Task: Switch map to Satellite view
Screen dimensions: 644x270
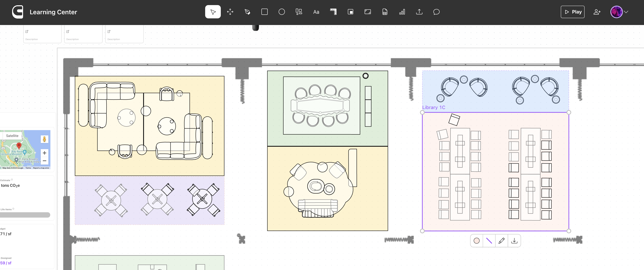Action: (x=12, y=136)
